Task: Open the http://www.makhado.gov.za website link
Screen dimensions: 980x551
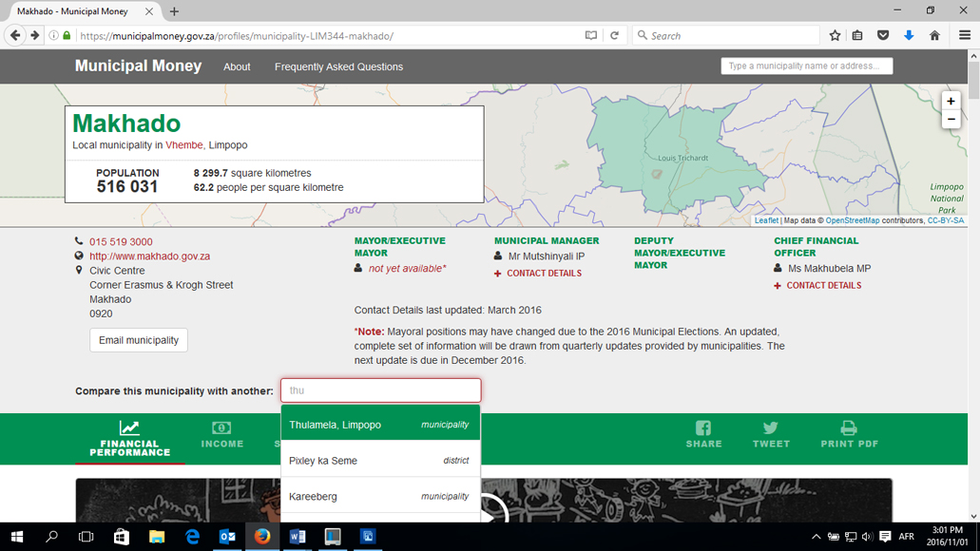Action: pos(149,256)
